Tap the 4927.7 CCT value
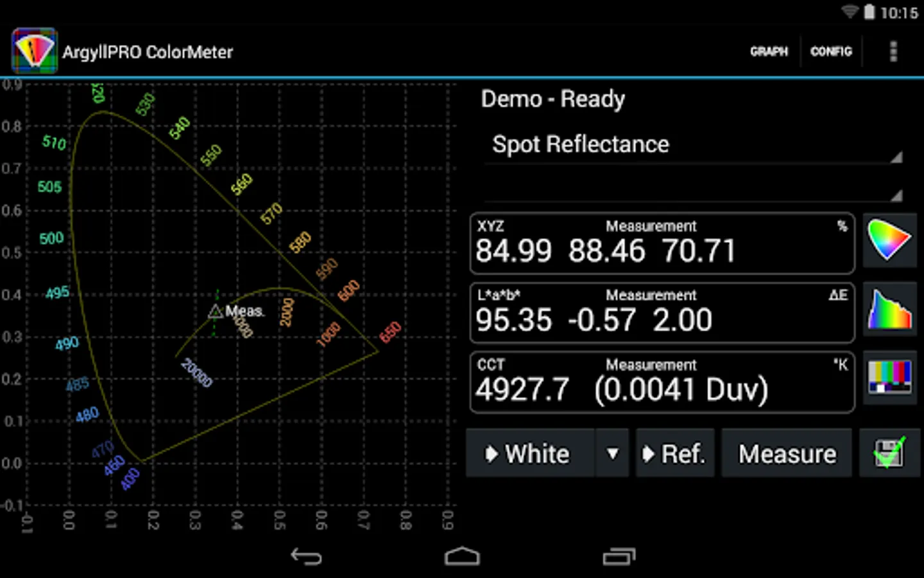 point(522,389)
